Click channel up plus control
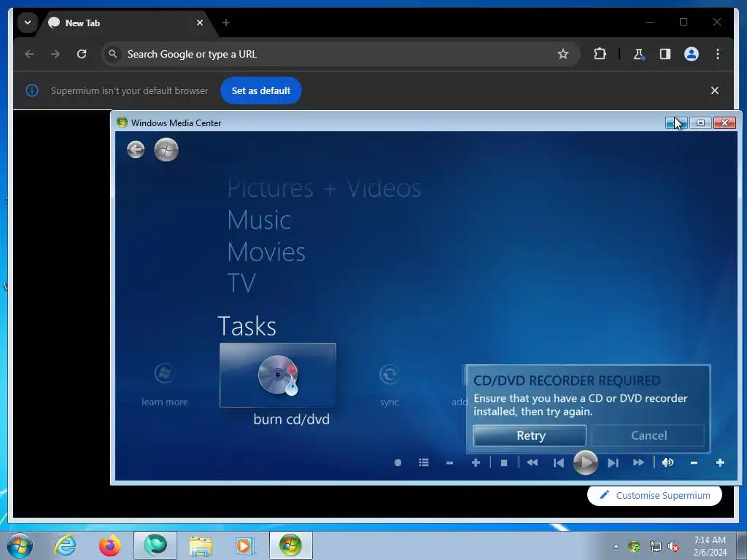The width and height of the screenshot is (747, 560). [x=476, y=462]
